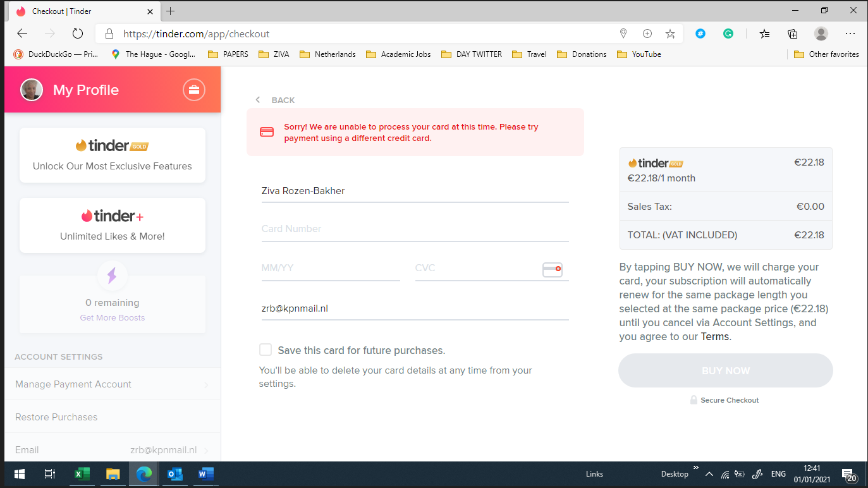This screenshot has height=488, width=868.
Task: Close the Checkout | Tinder tab
Action: [x=150, y=11]
